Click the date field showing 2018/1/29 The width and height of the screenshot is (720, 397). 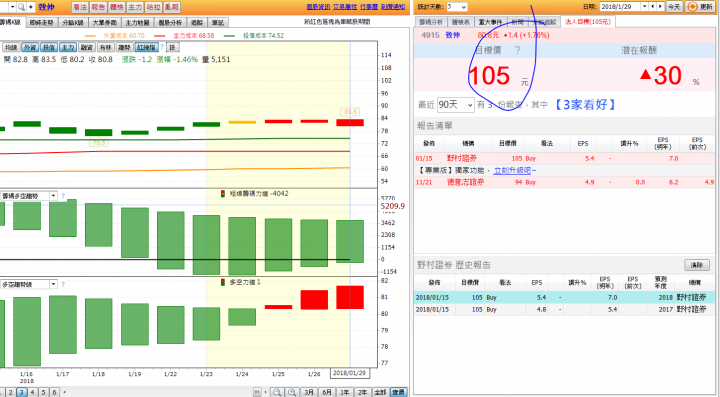(620, 7)
